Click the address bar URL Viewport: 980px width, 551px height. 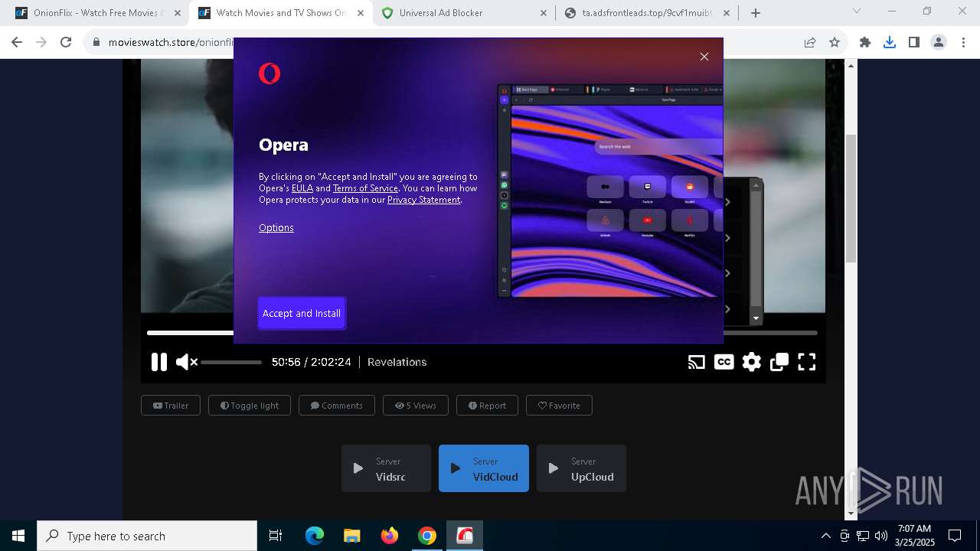[170, 43]
